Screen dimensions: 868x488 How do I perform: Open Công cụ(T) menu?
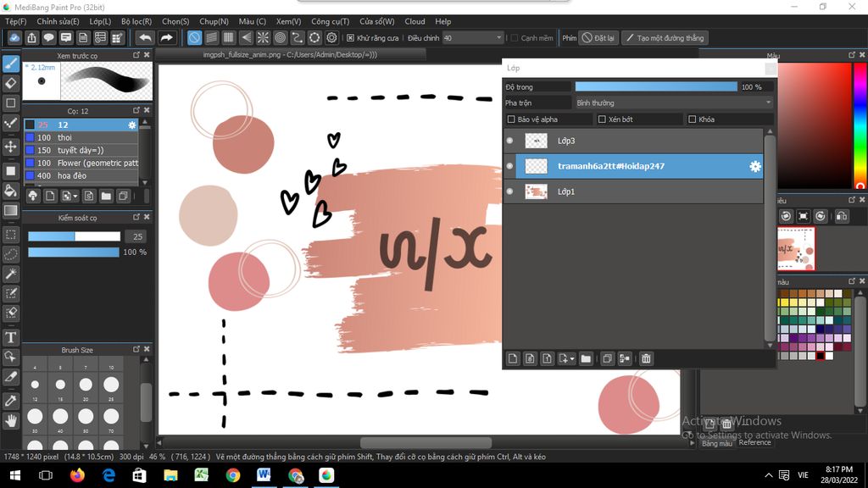tap(331, 21)
